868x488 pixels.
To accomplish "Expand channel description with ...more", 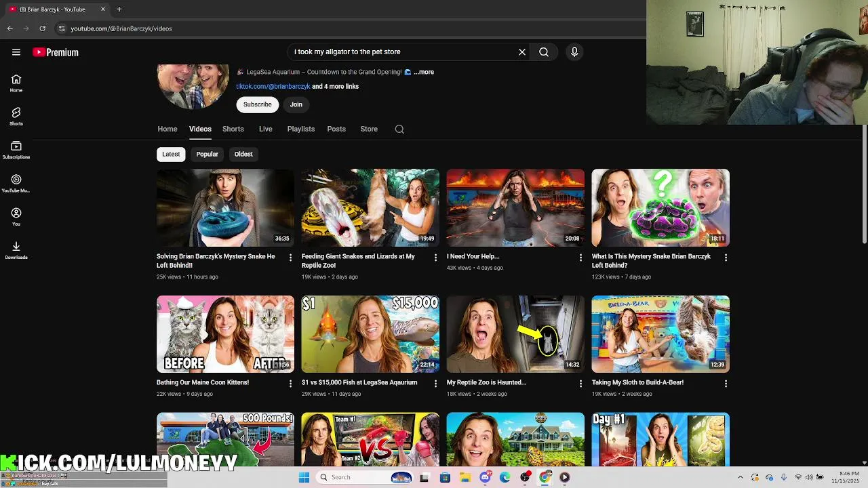I will (424, 72).
